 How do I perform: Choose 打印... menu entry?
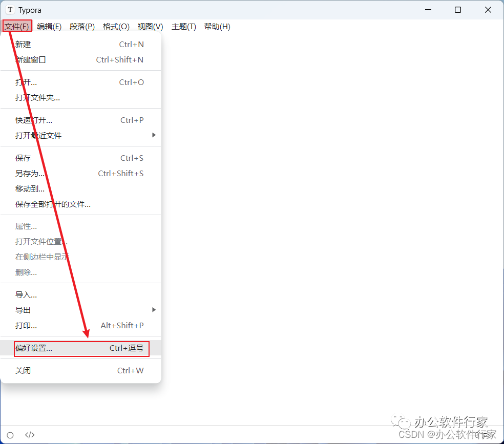[x=80, y=326]
